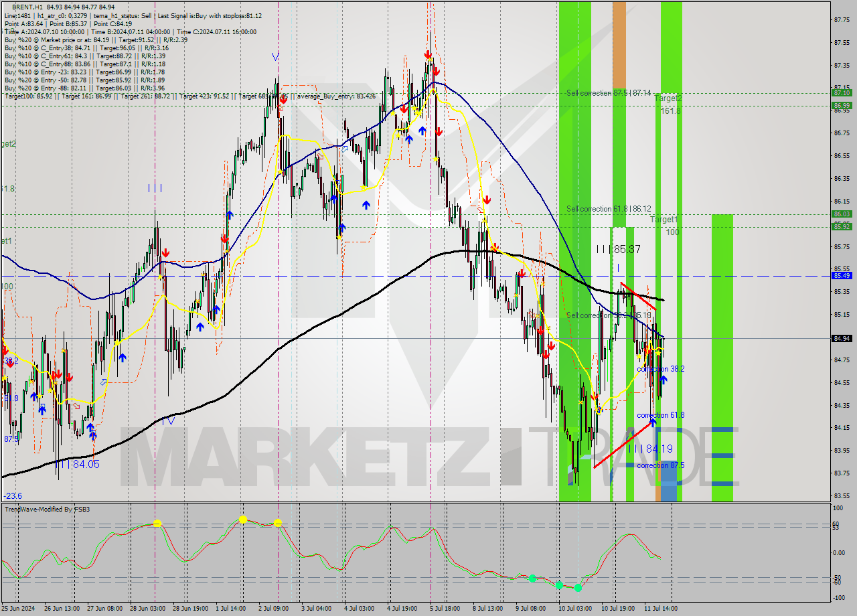Click 'TrendWave-Modified By FSB3' indicator title
The height and width of the screenshot is (616, 857).
48,510
